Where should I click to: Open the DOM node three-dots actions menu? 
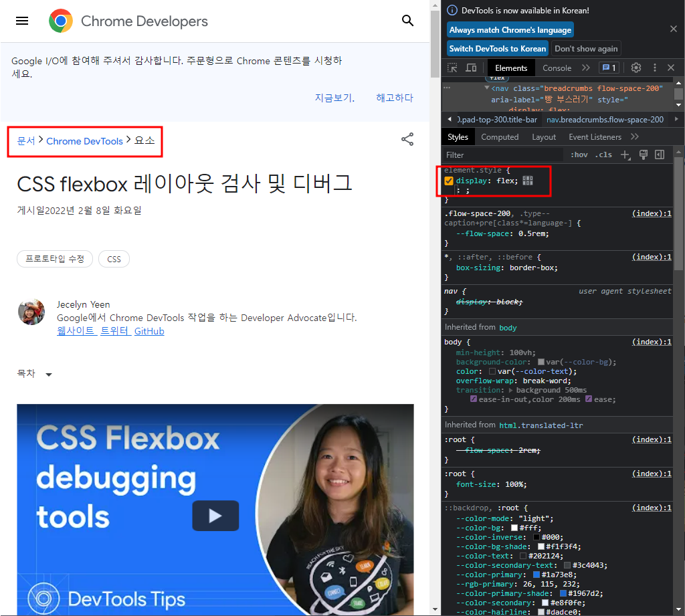coord(446,88)
